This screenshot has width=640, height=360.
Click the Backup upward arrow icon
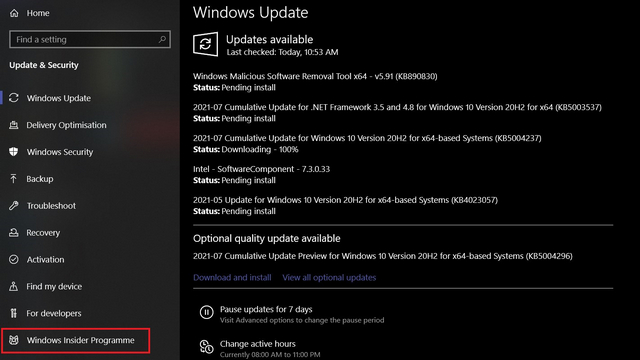[13, 179]
